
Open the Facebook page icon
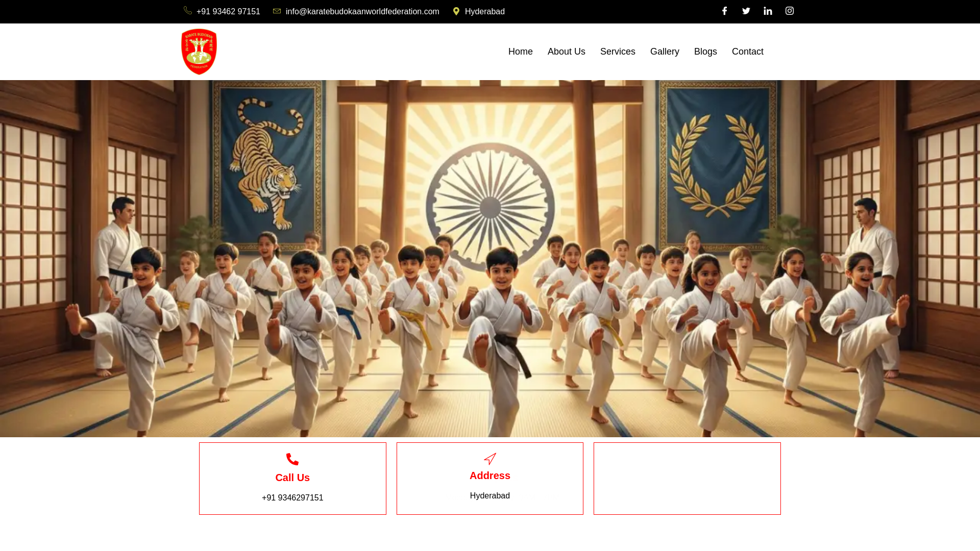pyautogui.click(x=724, y=11)
